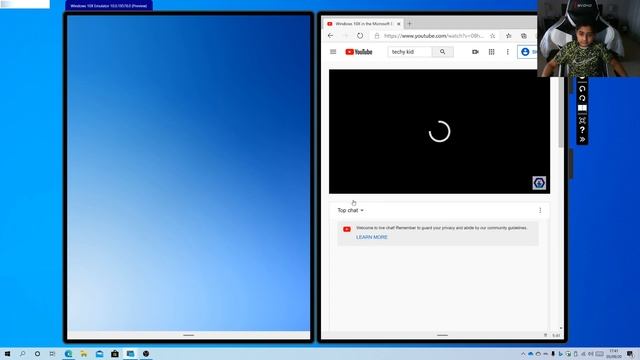Toggle the emulator dual-screen posture button
Screen dimensions: 640x360
(x=582, y=108)
